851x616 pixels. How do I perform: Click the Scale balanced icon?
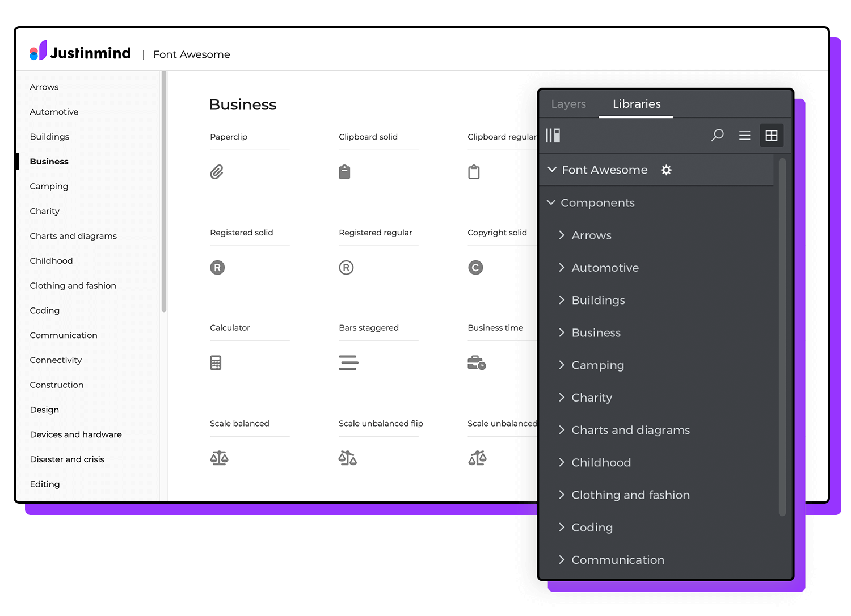(219, 458)
